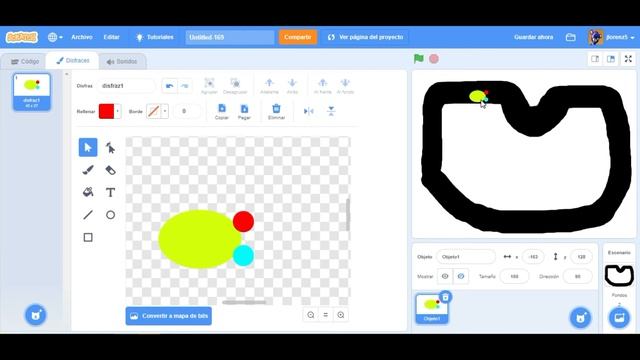Open Ver página del proyecto
Viewport: 640px width, 360px height.
(x=365, y=37)
